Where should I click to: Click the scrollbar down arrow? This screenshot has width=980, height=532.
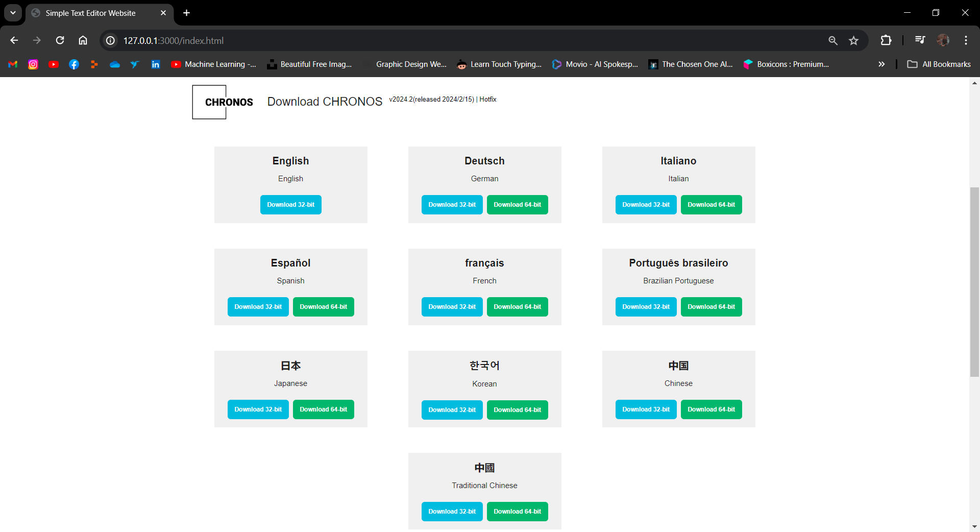974,526
